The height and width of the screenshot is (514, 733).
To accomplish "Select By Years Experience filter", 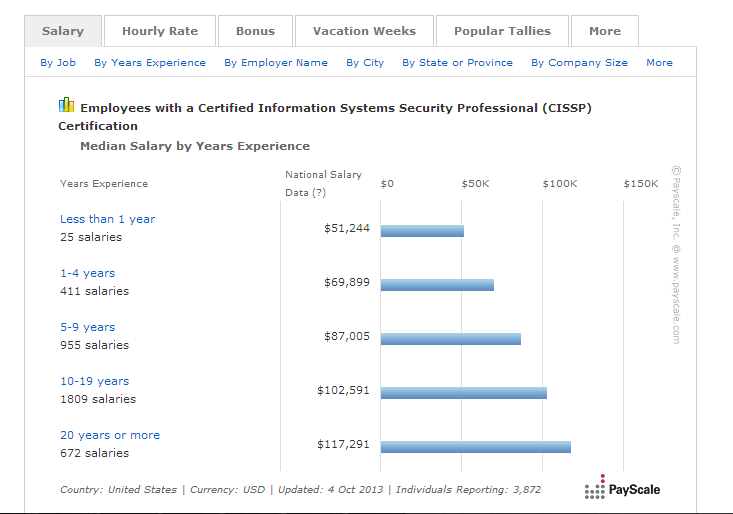I will [x=150, y=62].
